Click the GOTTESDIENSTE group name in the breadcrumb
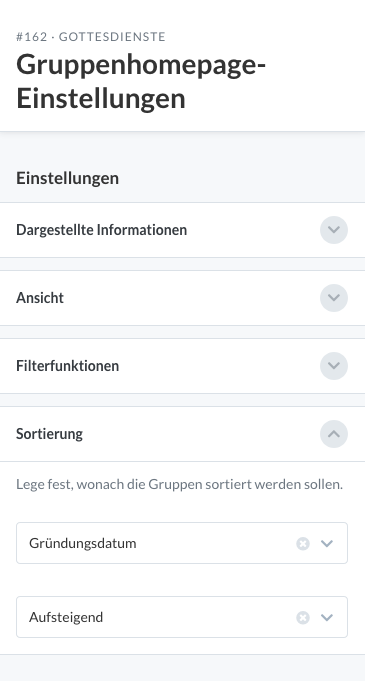Screen dimensions: 365x681 click(112, 37)
